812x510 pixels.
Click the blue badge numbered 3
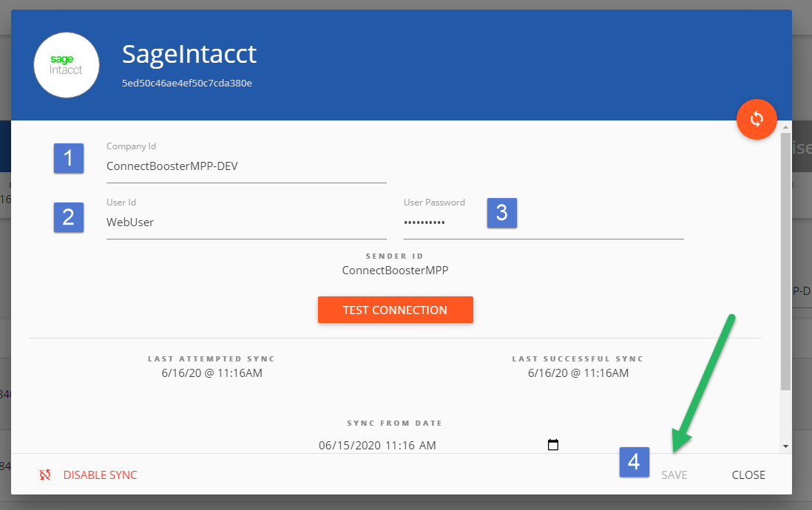(x=502, y=213)
